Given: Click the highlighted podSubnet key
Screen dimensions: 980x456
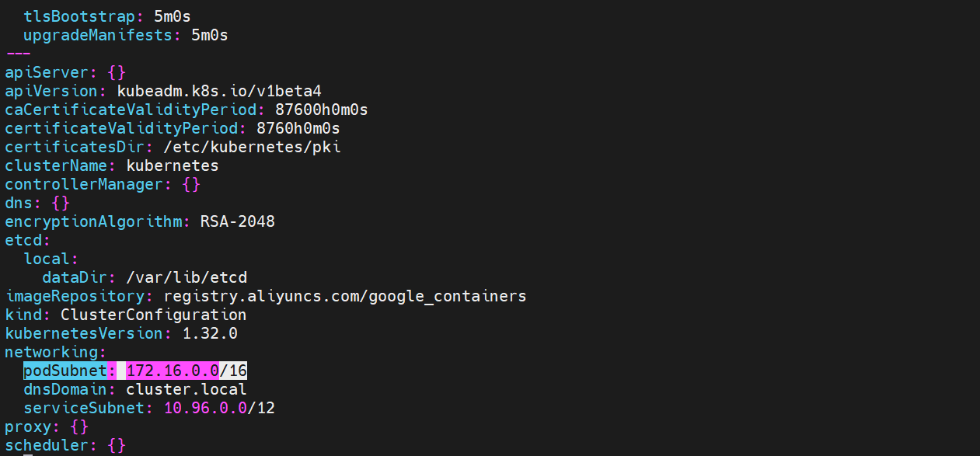Looking at the screenshot, I should click(65, 371).
